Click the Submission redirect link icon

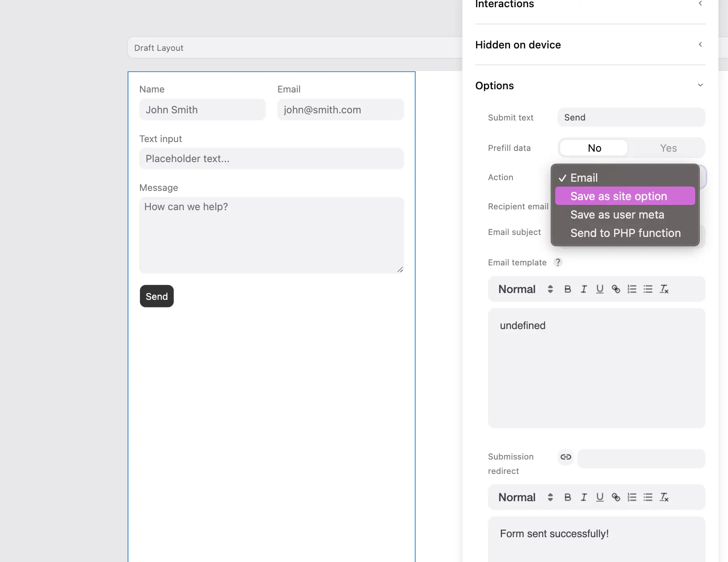tap(566, 457)
